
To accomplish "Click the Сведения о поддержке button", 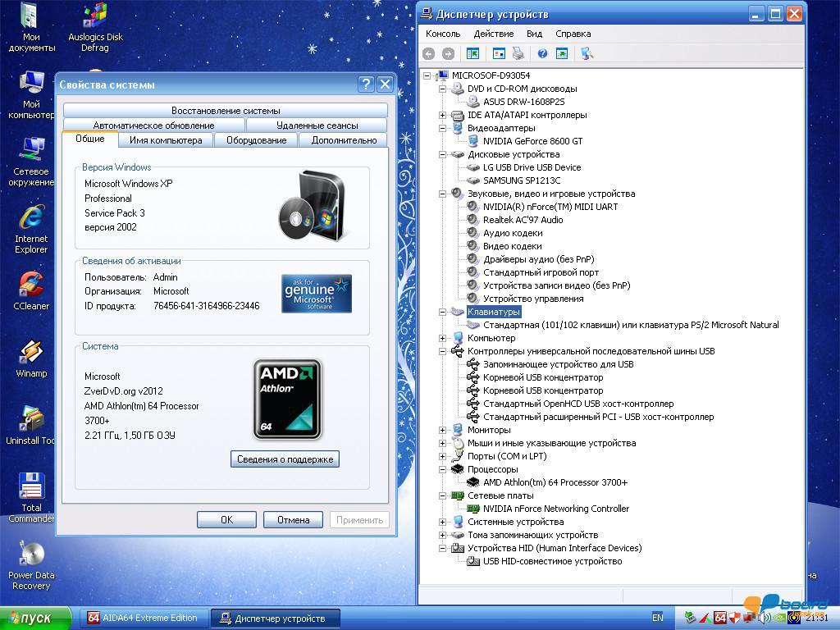I will tap(285, 459).
